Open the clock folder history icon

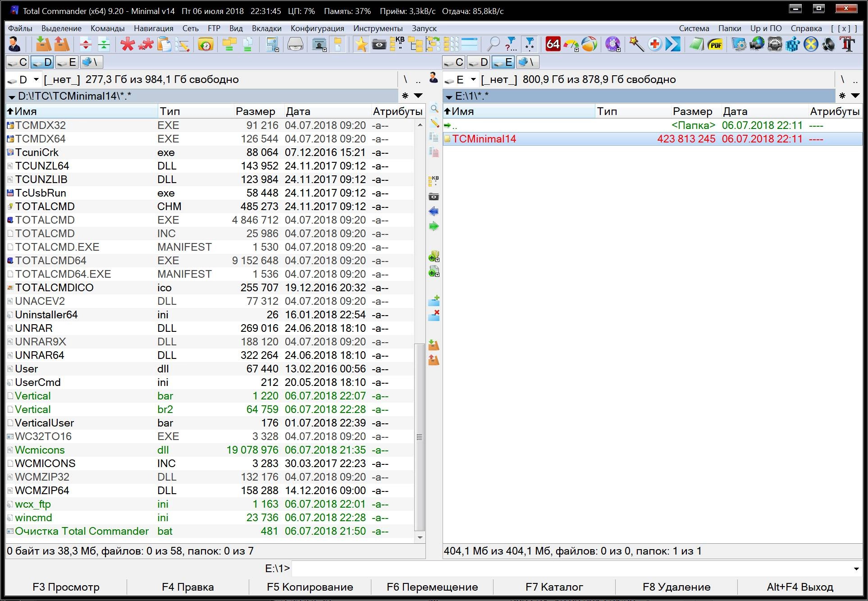point(206,44)
